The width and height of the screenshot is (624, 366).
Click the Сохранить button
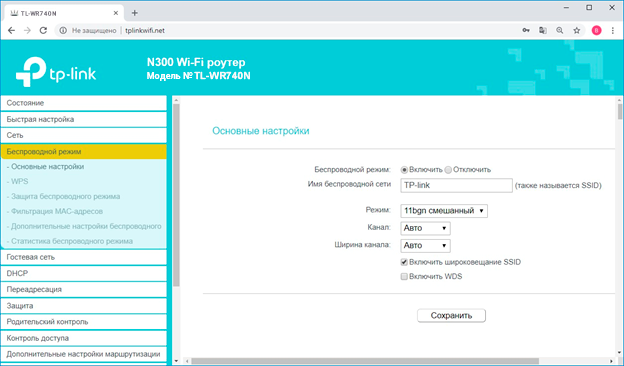(x=451, y=315)
